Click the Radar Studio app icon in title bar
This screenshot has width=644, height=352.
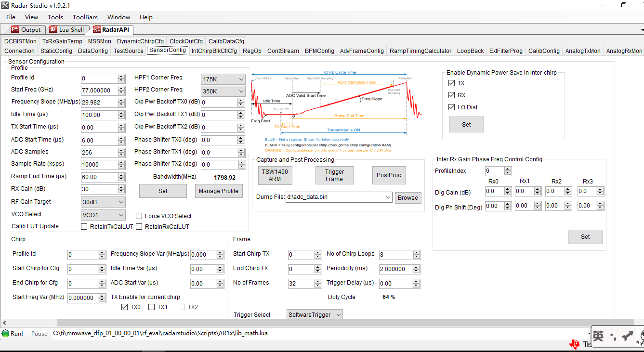coord(5,5)
